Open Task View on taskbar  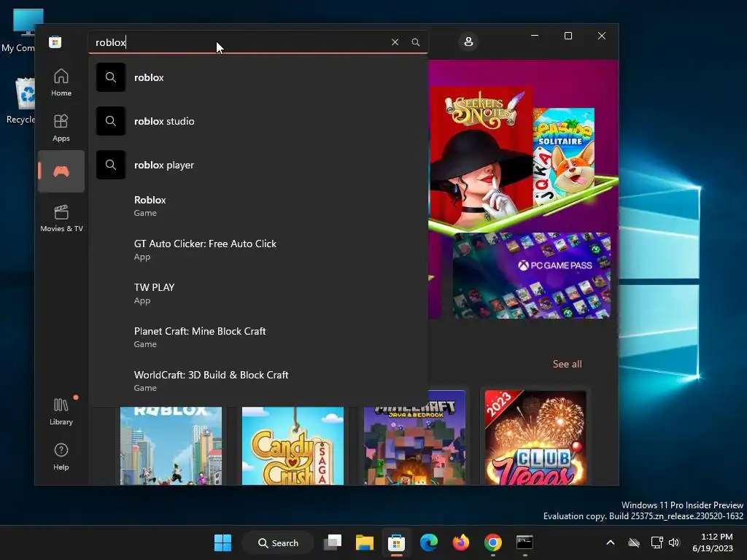click(333, 542)
